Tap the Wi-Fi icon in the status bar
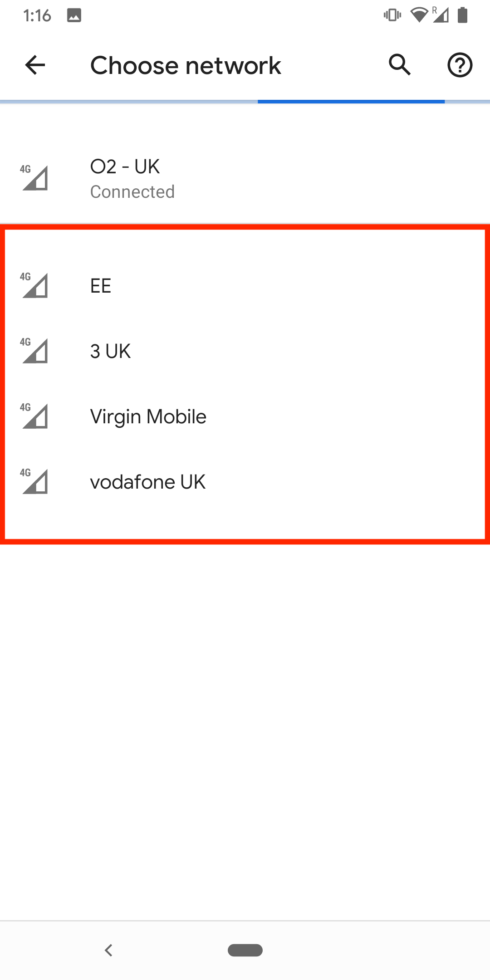The image size is (490, 980). coord(420,15)
